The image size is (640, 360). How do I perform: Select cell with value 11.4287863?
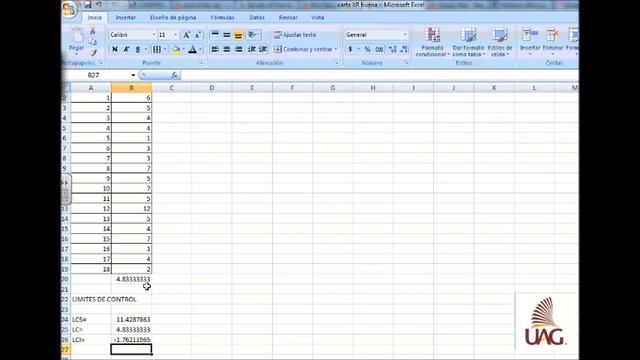[131, 320]
